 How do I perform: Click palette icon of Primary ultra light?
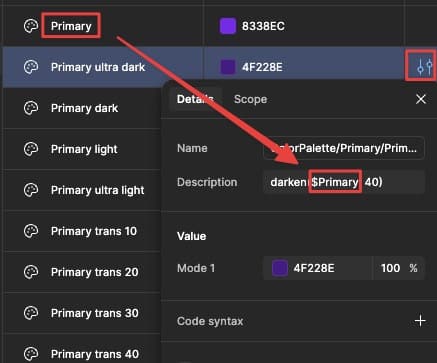pyautogui.click(x=31, y=190)
